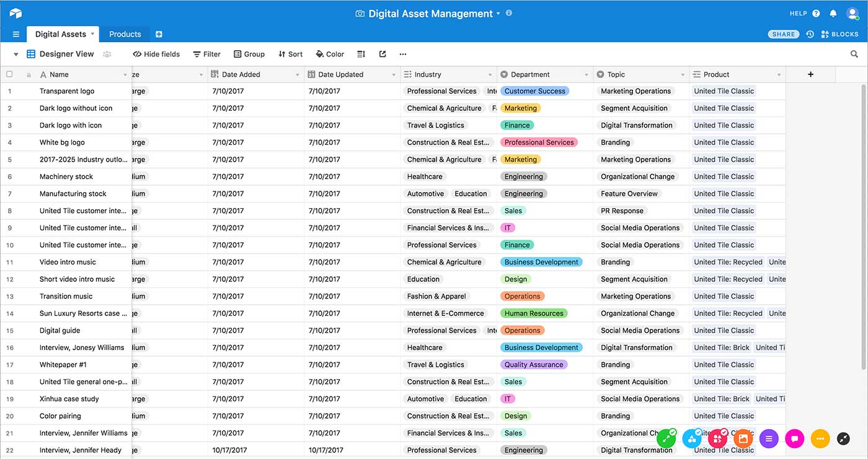Click the Airtable logo home icon

point(15,13)
